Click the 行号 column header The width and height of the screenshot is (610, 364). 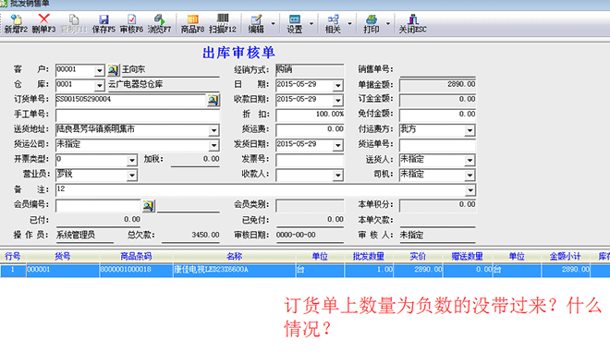pyautogui.click(x=12, y=256)
